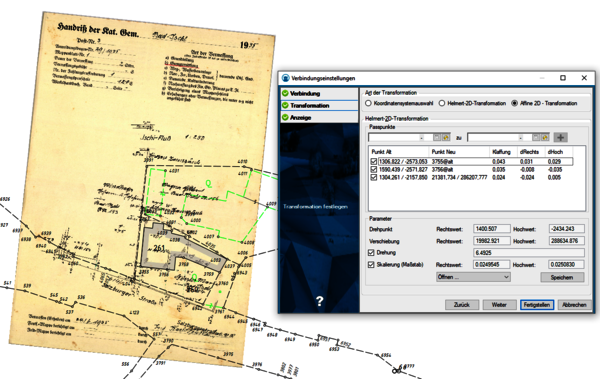Expand the target Passpunkt combo box arrow

click(x=520, y=137)
